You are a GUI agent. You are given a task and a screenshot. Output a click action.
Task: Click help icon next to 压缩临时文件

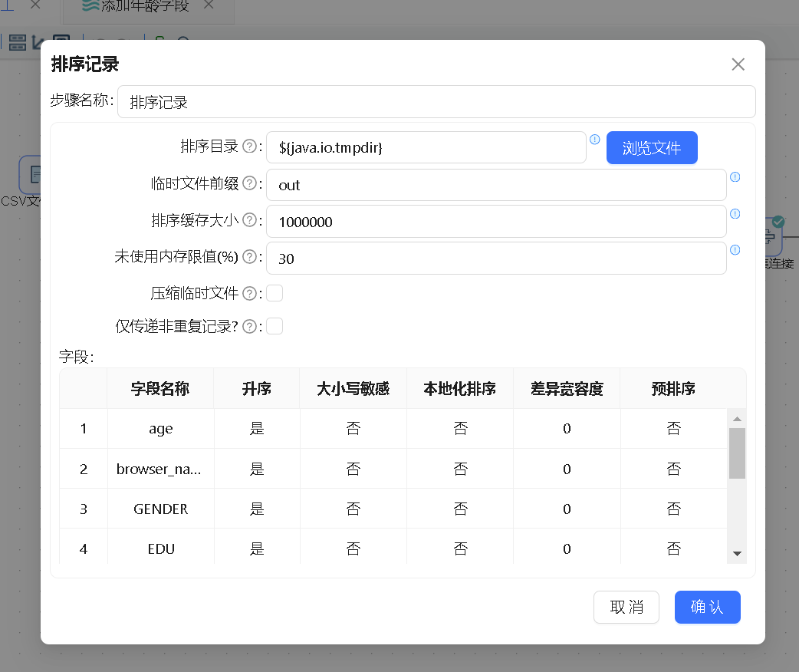click(x=250, y=293)
